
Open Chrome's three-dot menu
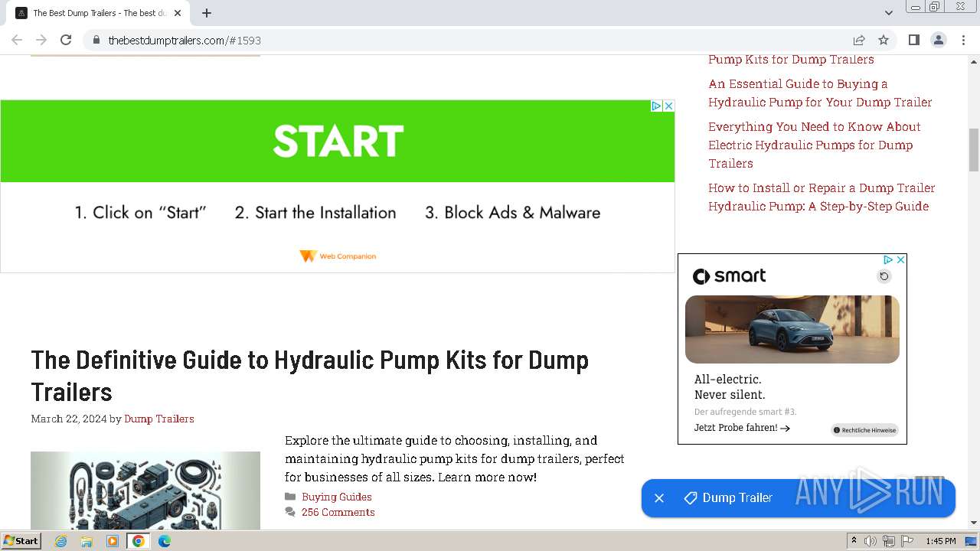(963, 40)
